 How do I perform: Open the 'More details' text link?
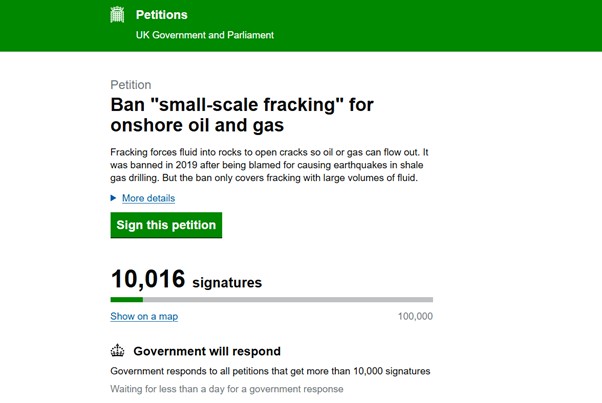148,198
